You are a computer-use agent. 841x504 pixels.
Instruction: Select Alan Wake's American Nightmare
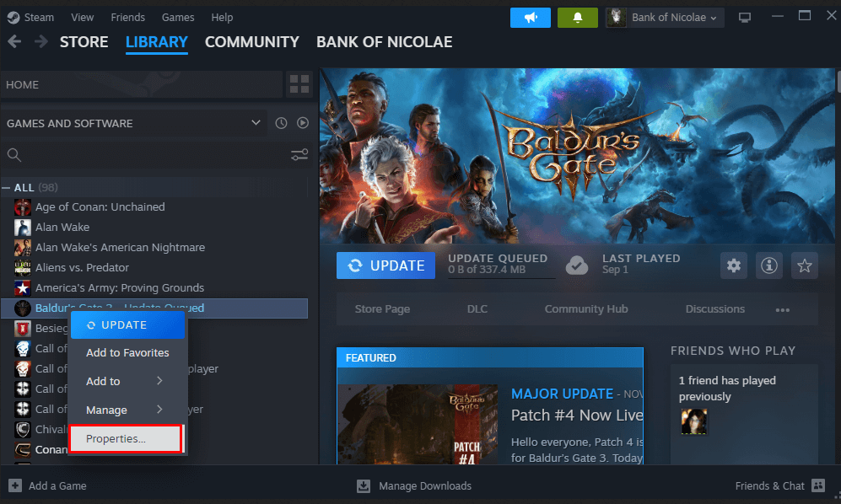click(120, 247)
